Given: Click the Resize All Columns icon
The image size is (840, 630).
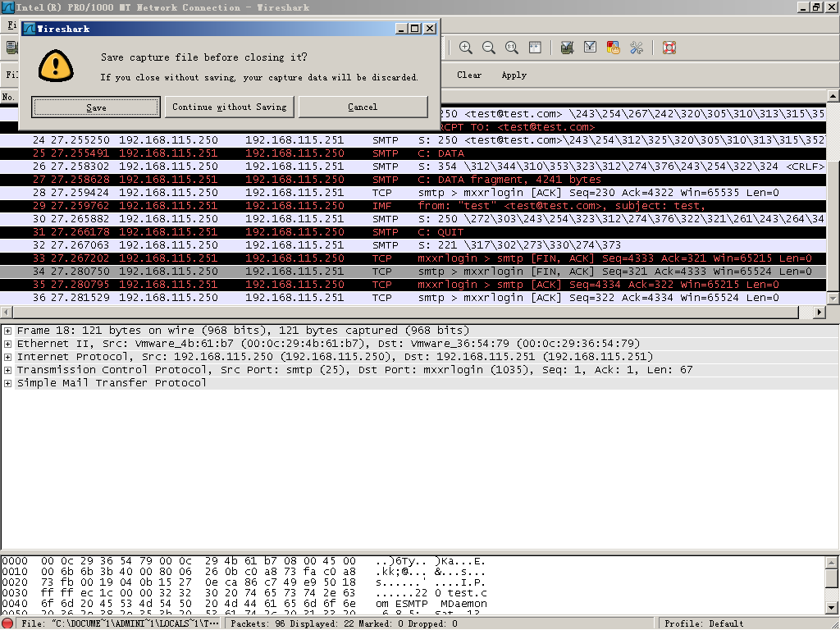Looking at the screenshot, I should pos(535,48).
